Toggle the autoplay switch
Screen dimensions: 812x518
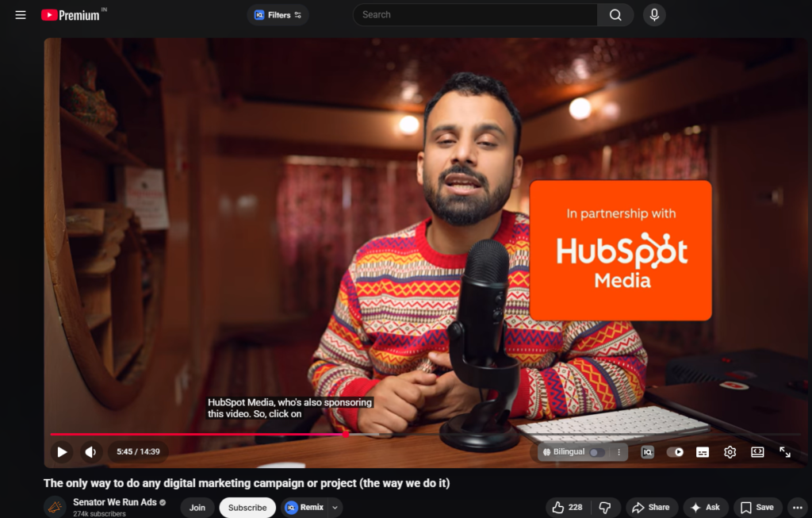tap(675, 452)
